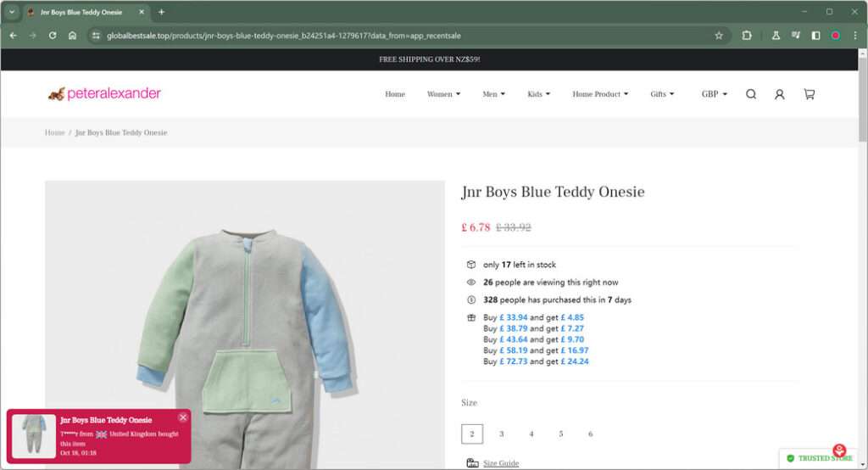Open the Chrome three-dot menu

pos(855,36)
